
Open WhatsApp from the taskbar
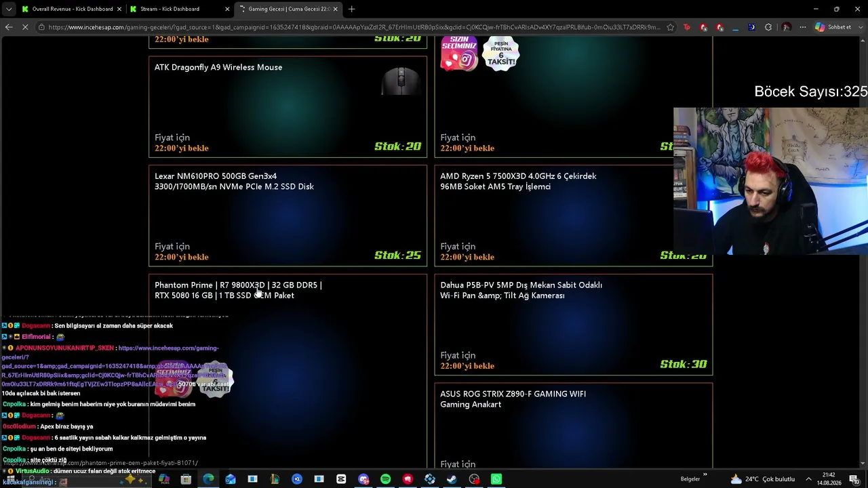coord(496,479)
